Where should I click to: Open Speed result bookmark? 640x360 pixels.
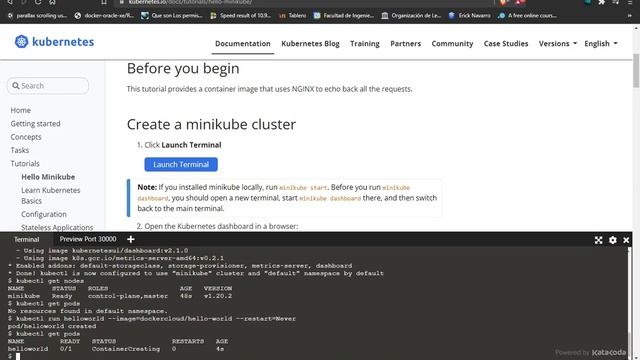tap(240, 16)
